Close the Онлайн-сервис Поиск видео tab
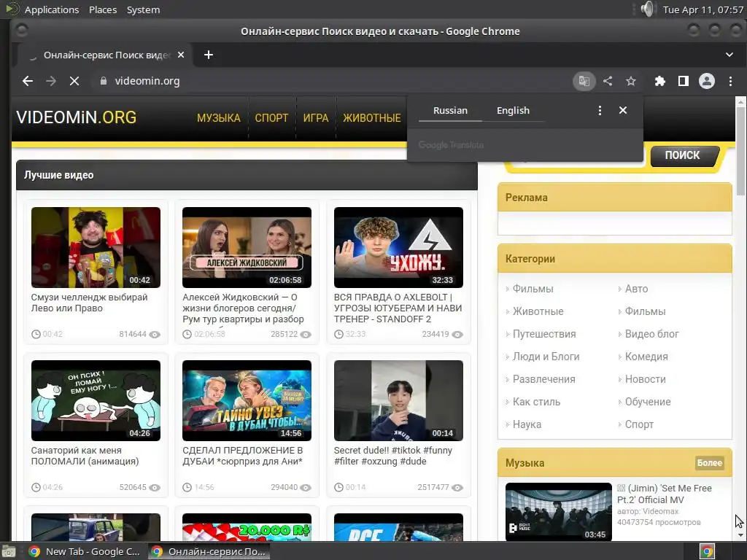This screenshot has width=747, height=560. tap(181, 55)
